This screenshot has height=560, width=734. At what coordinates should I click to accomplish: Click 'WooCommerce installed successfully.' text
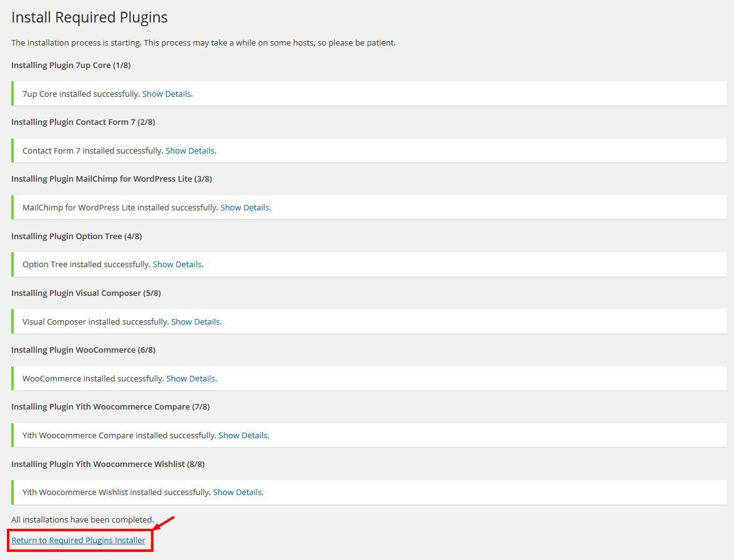[x=93, y=378]
